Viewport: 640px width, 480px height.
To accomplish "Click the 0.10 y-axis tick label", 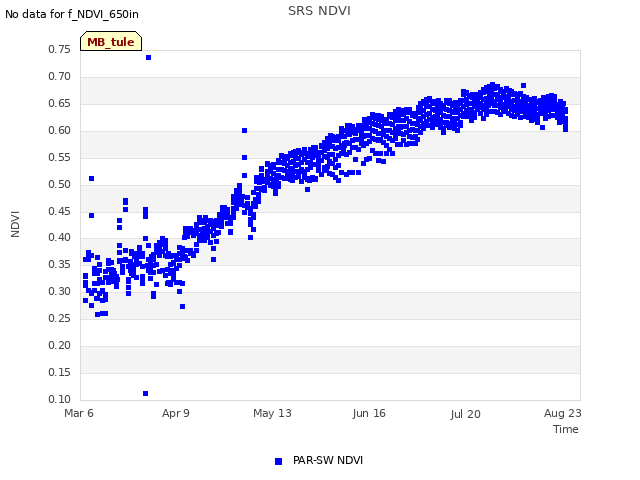I will (x=60, y=399).
